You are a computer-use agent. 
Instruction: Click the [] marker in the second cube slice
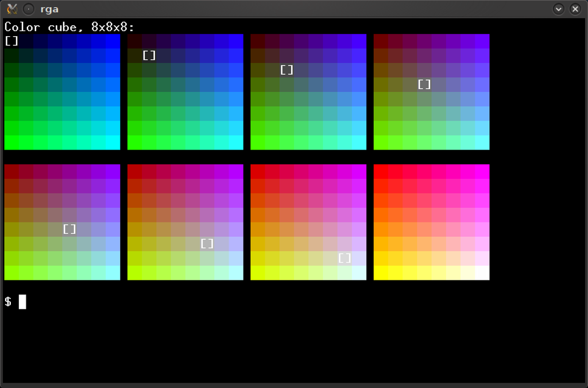[149, 56]
